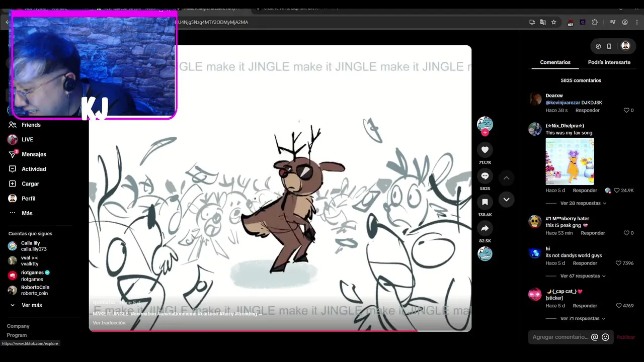
Task: Open the Más menu in the sidebar
Action: point(27,213)
